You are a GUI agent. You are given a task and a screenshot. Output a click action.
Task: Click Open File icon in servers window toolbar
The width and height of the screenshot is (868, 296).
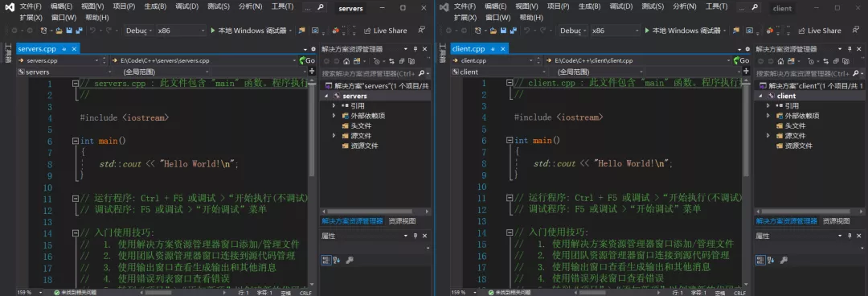pos(59,31)
